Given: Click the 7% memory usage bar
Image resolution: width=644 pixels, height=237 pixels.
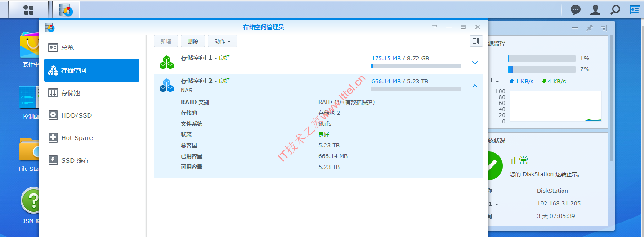Looking at the screenshot, I should 542,69.
